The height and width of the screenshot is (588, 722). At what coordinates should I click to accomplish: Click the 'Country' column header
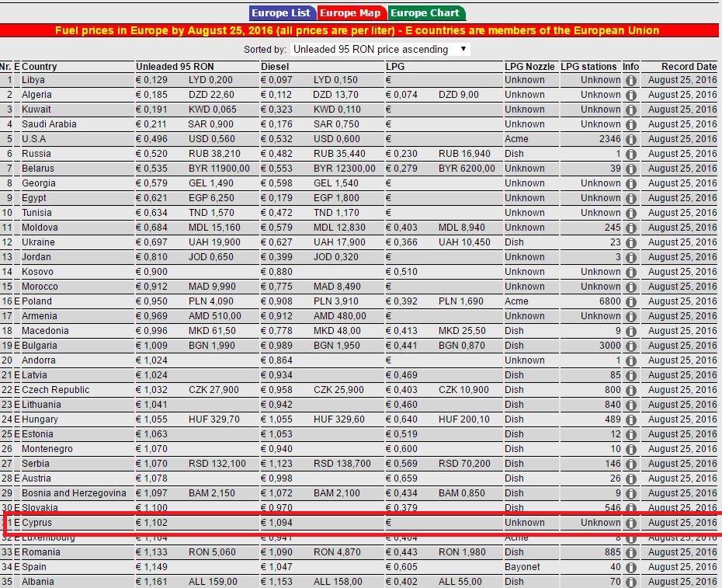pos(39,66)
